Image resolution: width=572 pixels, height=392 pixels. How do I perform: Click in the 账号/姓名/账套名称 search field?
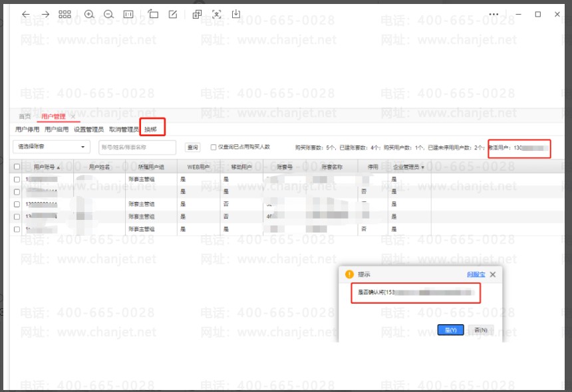tap(137, 147)
